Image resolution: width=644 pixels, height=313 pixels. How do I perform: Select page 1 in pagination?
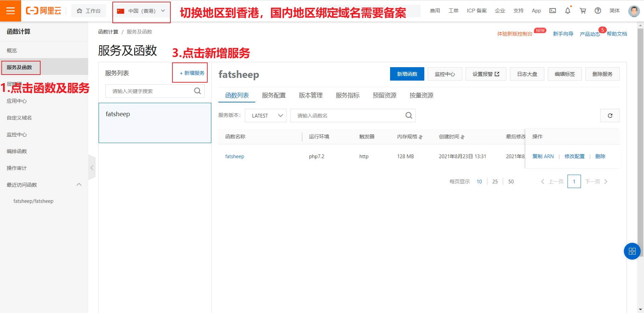(x=574, y=182)
